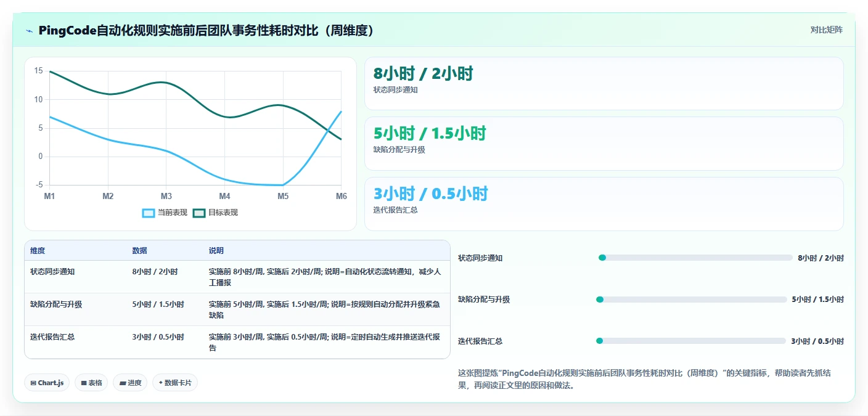Click the icon inside 进度 chip
868x416 pixels.
(123, 383)
